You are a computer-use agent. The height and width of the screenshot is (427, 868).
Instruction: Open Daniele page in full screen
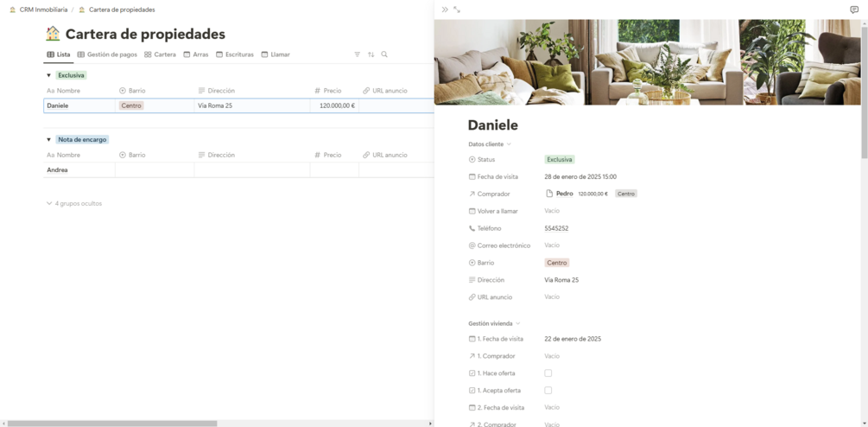457,10
